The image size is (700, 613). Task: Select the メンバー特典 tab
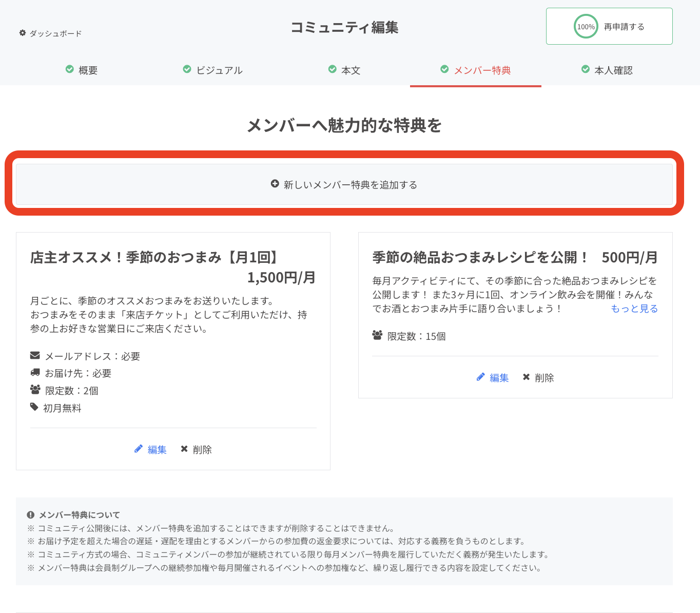coord(482,70)
